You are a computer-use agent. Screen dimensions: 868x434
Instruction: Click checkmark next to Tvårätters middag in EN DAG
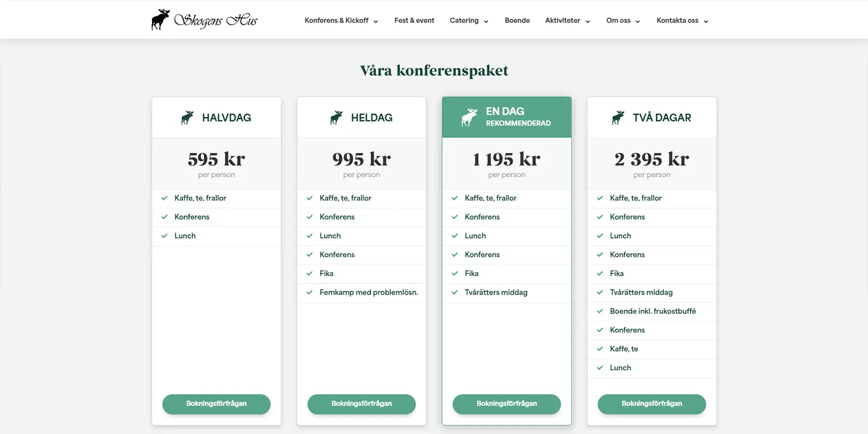click(x=455, y=292)
